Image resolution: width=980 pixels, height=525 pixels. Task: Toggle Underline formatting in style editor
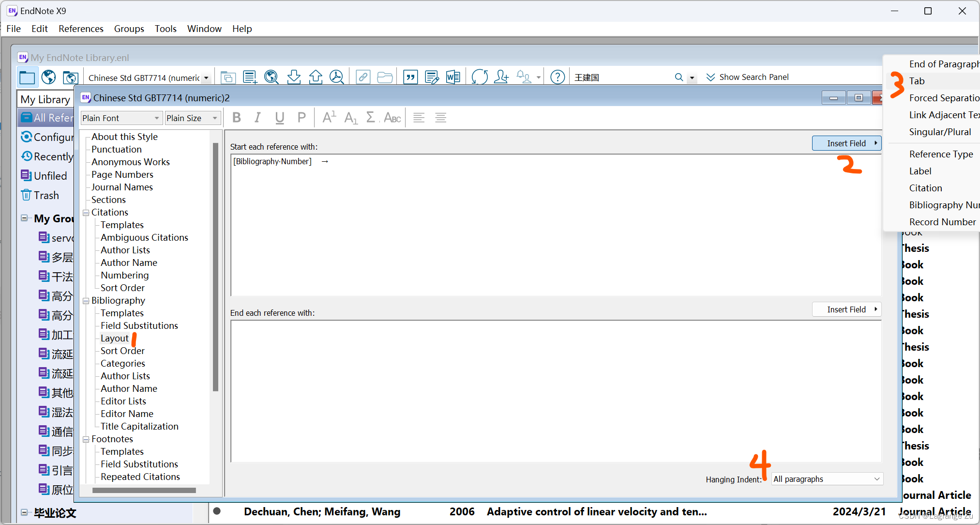[279, 118]
